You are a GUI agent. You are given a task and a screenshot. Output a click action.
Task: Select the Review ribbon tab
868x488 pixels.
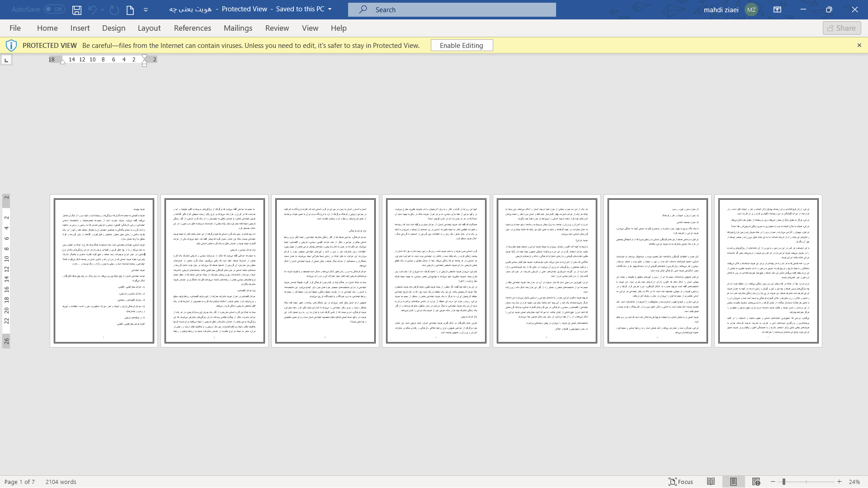(x=277, y=28)
